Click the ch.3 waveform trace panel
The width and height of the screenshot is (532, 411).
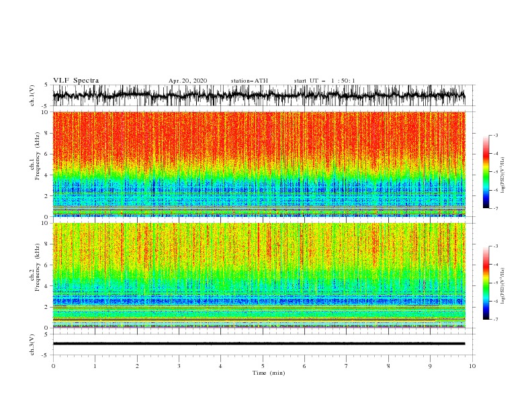click(263, 345)
